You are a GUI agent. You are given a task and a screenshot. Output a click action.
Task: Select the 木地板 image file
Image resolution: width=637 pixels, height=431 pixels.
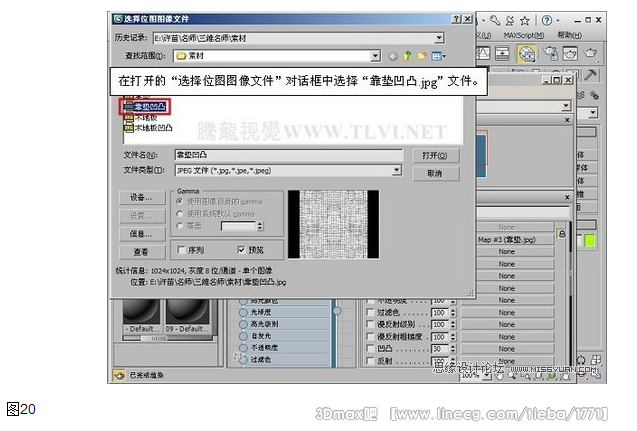click(141, 118)
